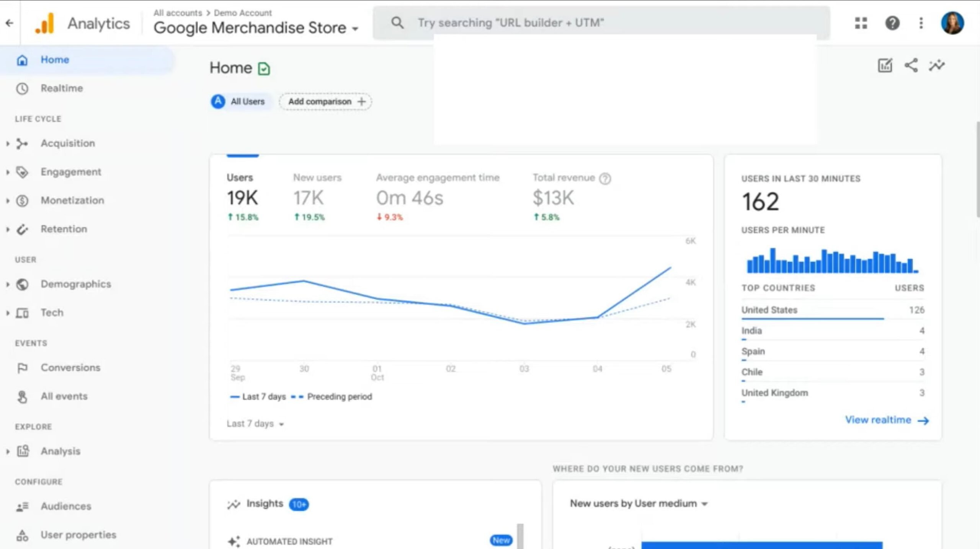Image resolution: width=980 pixels, height=549 pixels.
Task: Click the United States country row
Action: click(833, 311)
